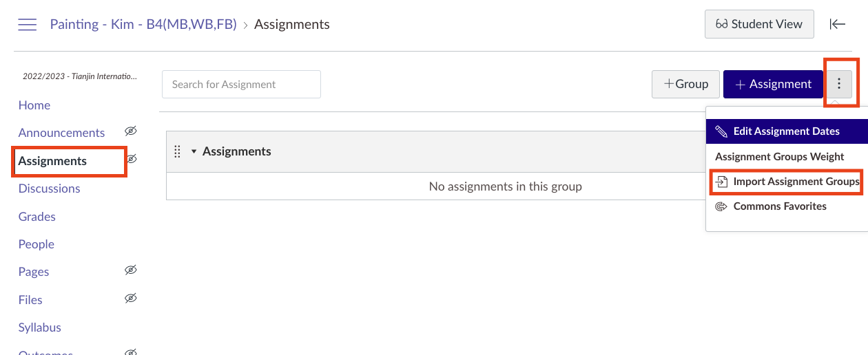Click the Commons Favorites icon
Viewport: 868px width, 355px height.
(x=721, y=206)
